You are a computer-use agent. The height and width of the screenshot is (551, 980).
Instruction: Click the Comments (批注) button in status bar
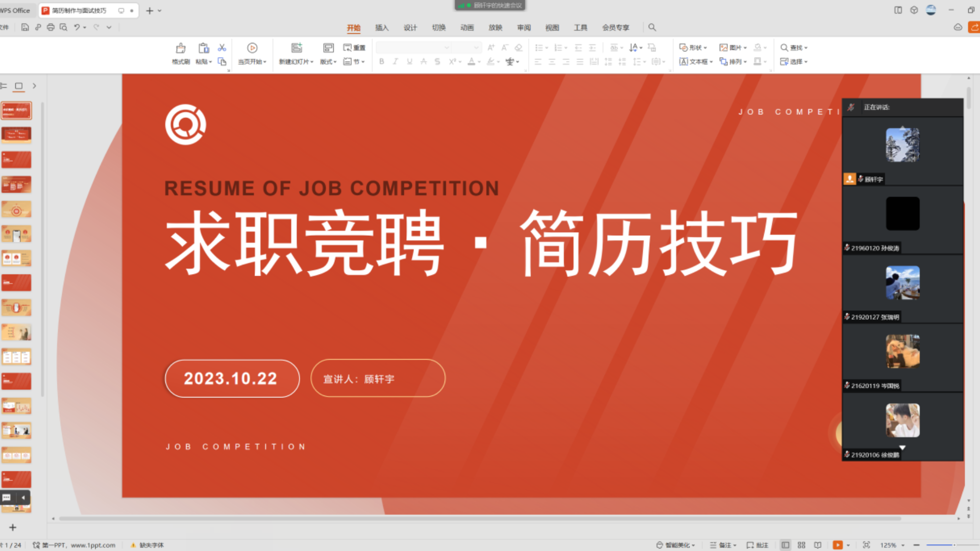[x=757, y=545]
